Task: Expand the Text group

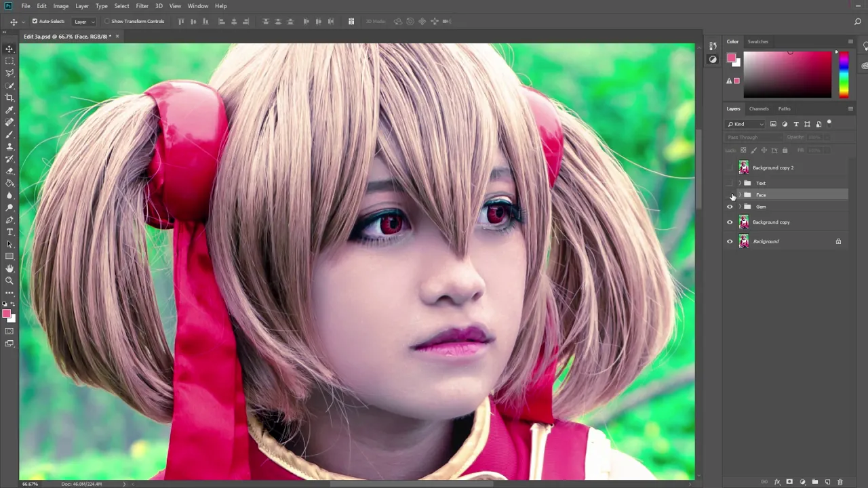Action: click(x=740, y=183)
